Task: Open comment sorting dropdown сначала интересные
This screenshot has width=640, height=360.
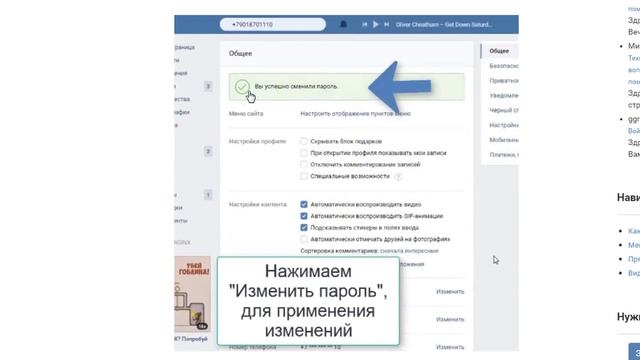Action: 409,251
